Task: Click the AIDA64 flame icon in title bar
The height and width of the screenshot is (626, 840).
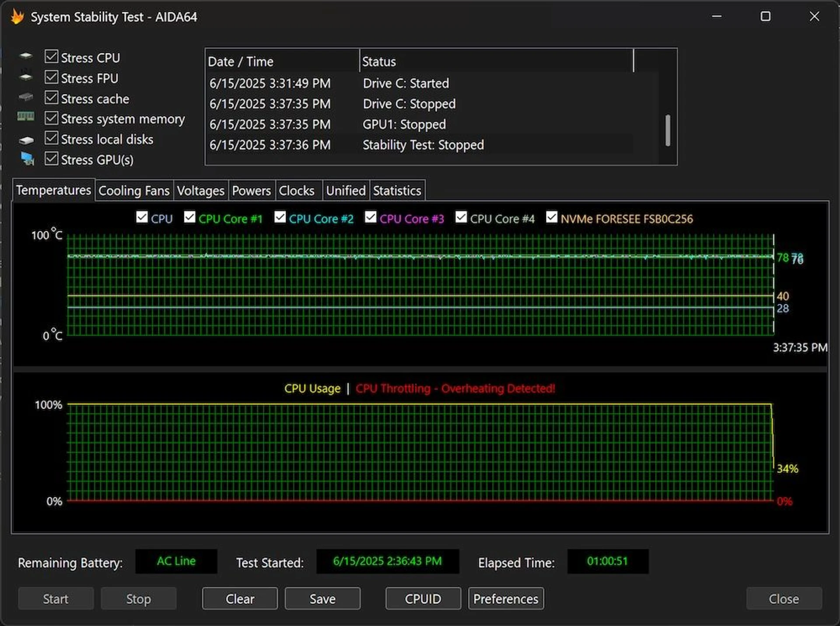Action: click(17, 17)
